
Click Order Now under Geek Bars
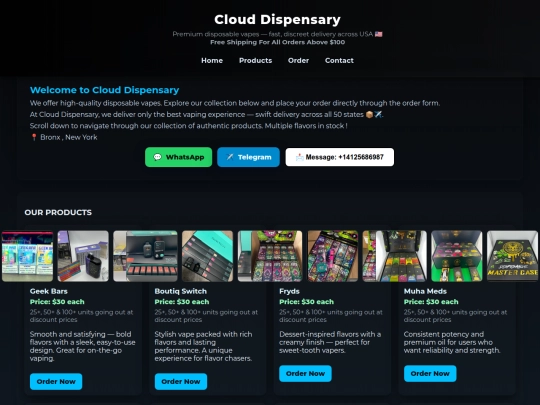(56, 382)
